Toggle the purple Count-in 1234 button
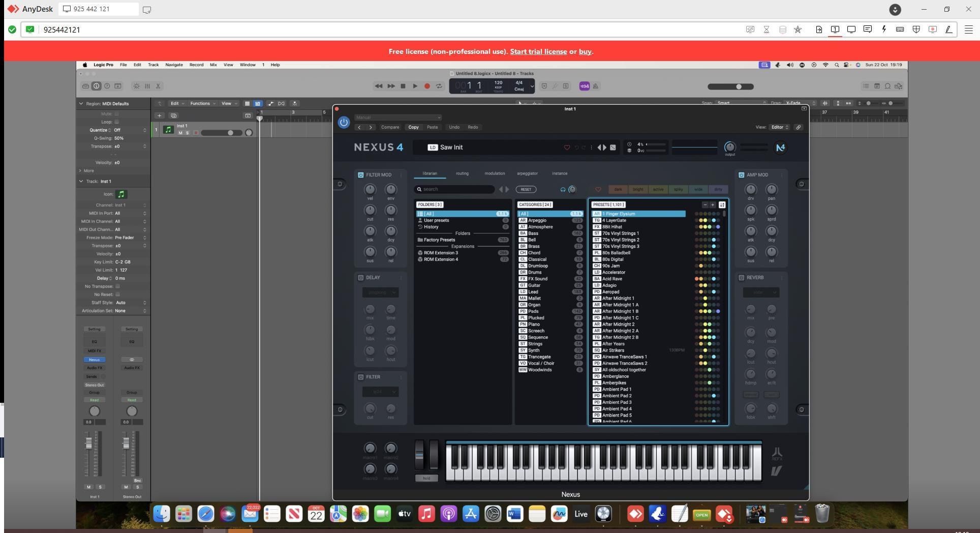 point(585,86)
